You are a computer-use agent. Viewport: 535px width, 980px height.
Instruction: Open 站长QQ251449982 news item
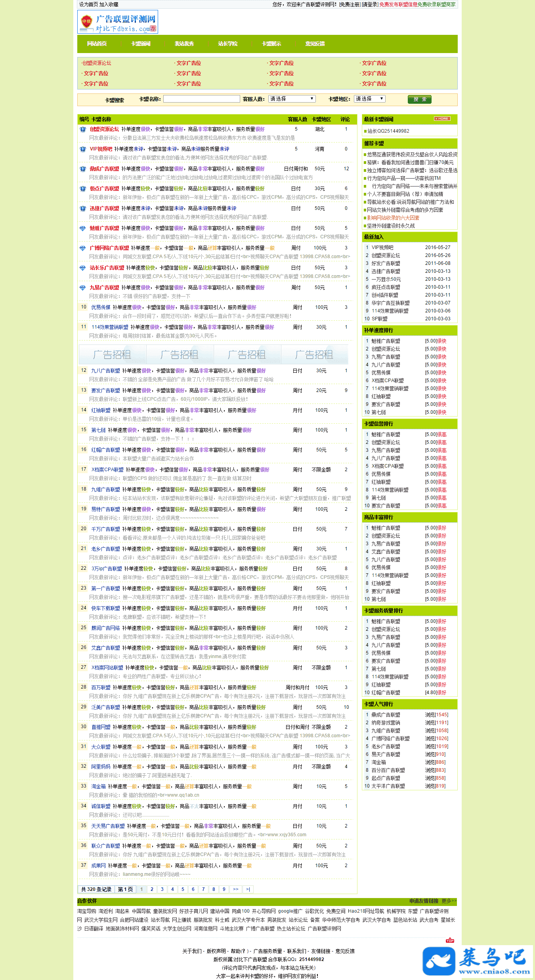pos(388,131)
